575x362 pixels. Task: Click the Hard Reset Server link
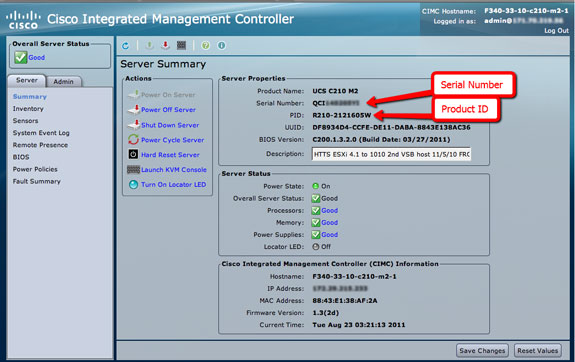pos(170,155)
